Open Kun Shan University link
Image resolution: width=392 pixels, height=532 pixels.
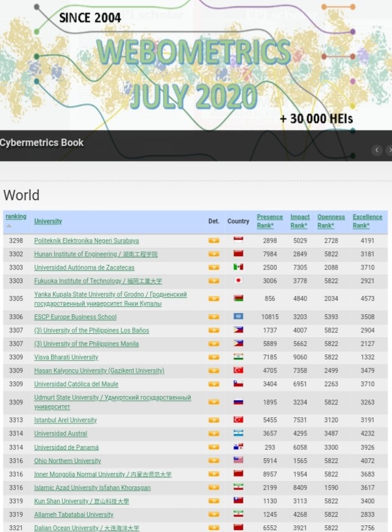coord(81,501)
